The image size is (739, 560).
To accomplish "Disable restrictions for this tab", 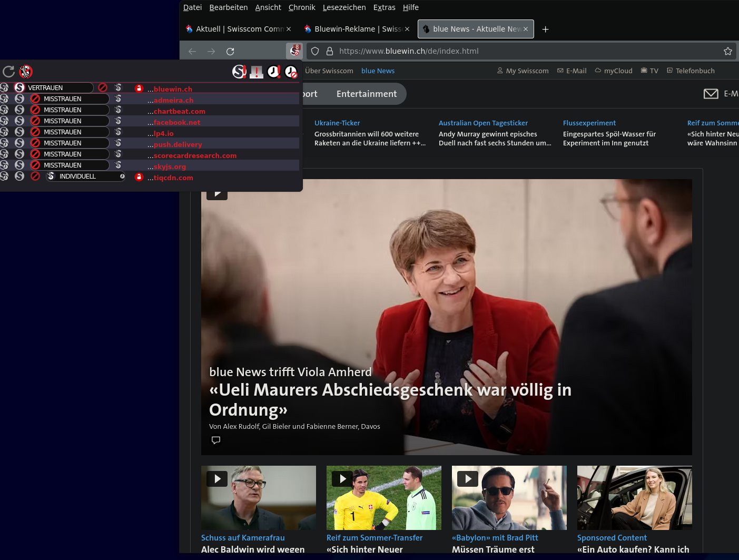I will [x=257, y=72].
